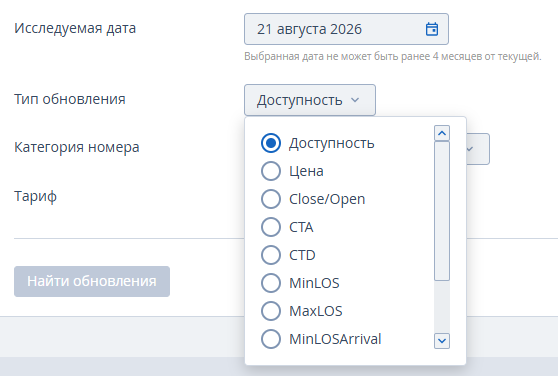Click the Найти обновления button
Screen dimensions: 558x376
click(92, 281)
